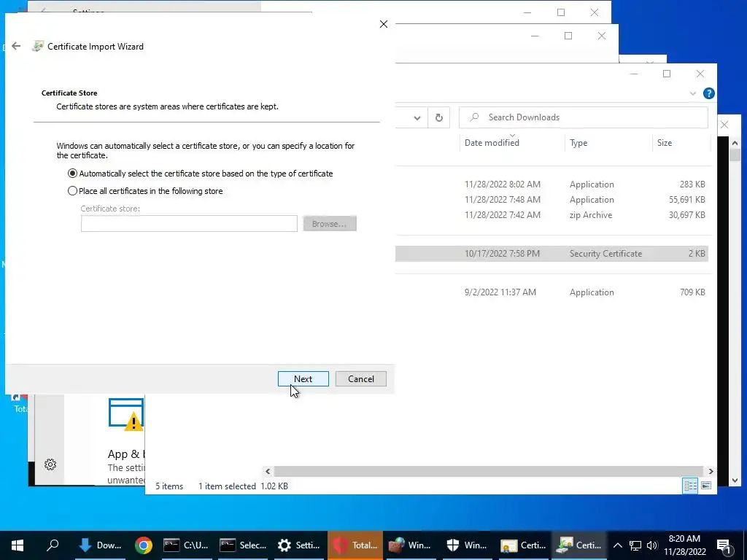747x560 pixels.
Task: Open network status tray icon
Action: (x=635, y=545)
